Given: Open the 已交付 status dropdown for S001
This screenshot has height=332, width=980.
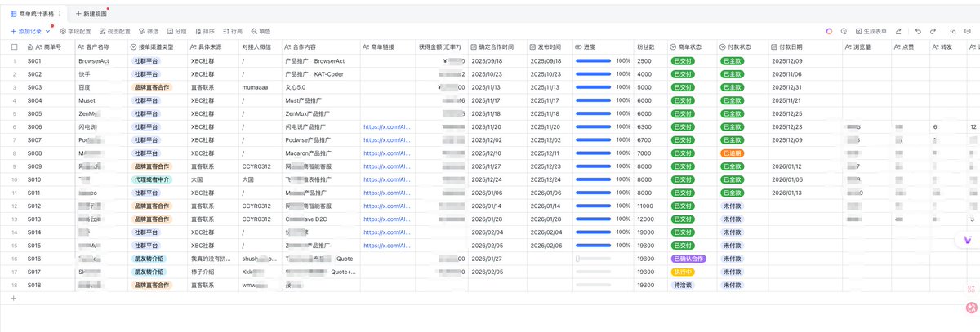Looking at the screenshot, I should coord(683,61).
